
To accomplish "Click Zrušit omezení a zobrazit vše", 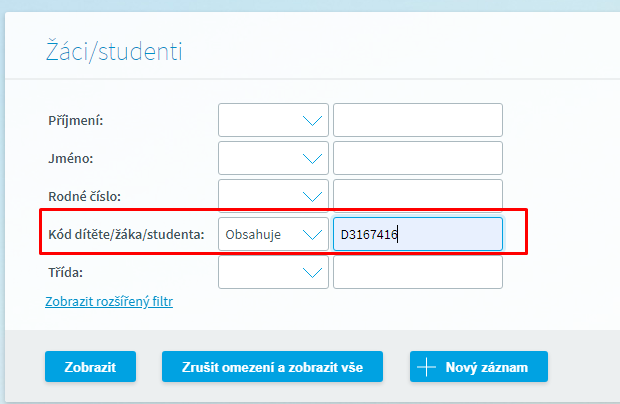I will click(x=273, y=367).
